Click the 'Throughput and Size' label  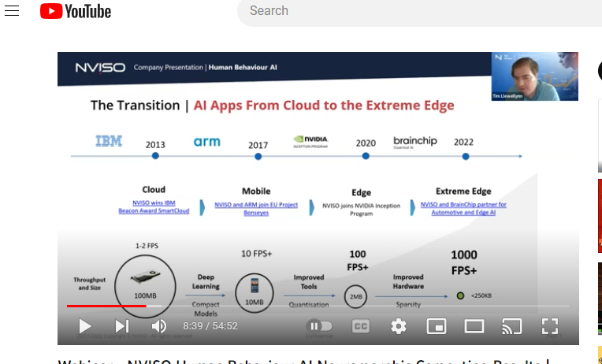[x=90, y=284]
